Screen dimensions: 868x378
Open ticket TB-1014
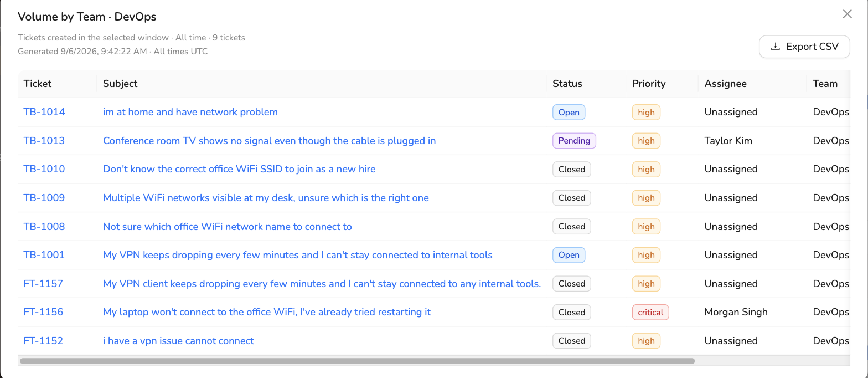pos(44,112)
